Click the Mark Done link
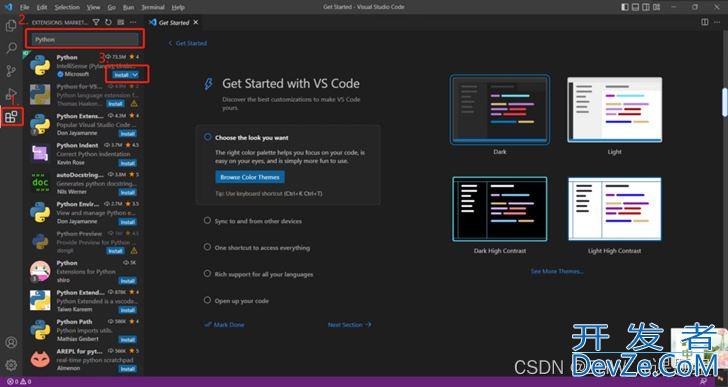The image size is (728, 387). tap(225, 325)
